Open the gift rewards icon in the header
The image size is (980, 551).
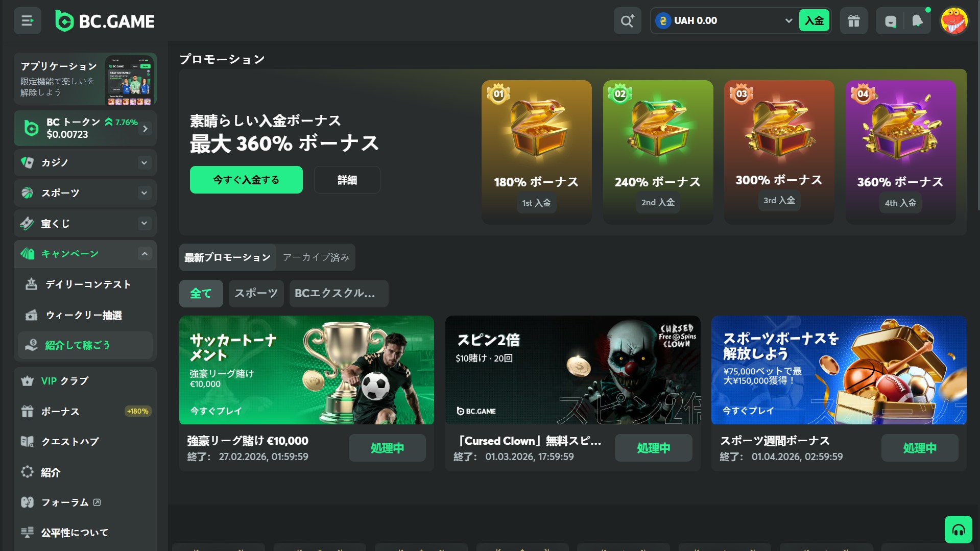(853, 21)
